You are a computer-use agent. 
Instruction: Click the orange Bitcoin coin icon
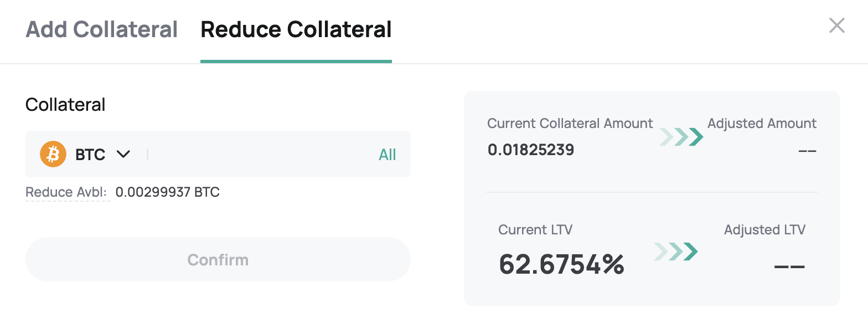(53, 154)
